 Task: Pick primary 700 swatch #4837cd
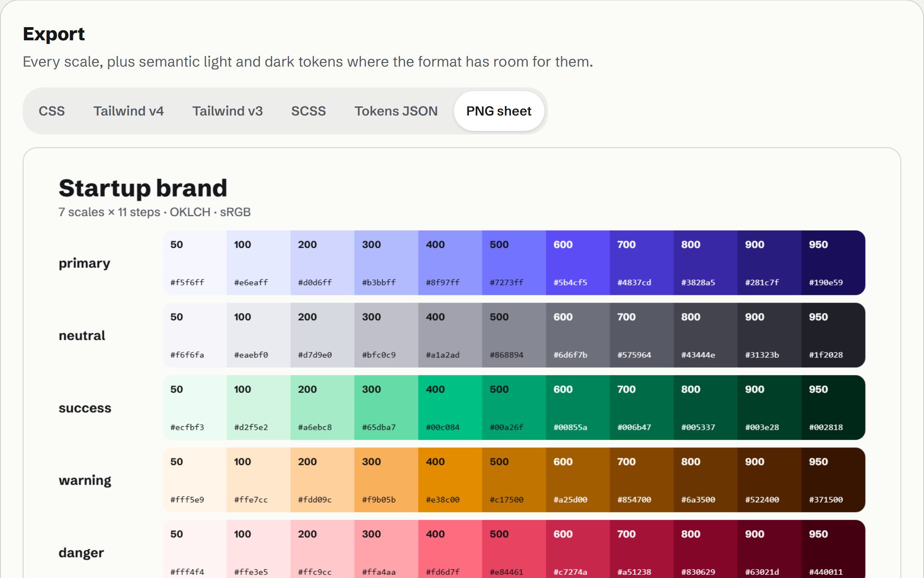[642, 263]
